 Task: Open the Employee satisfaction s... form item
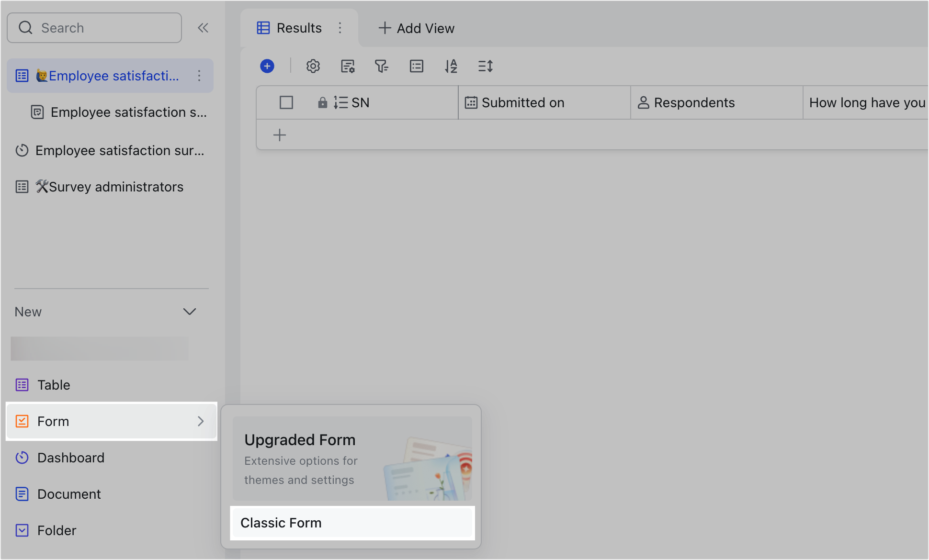tap(119, 112)
